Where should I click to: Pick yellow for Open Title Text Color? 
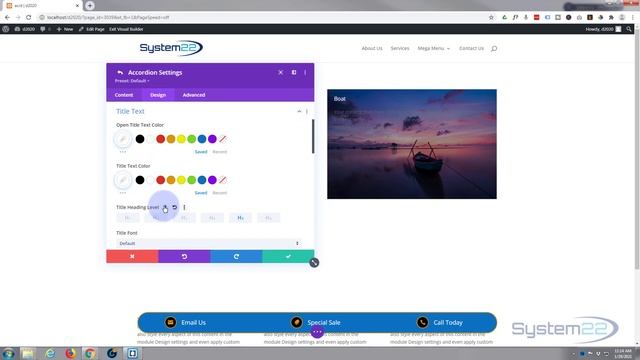(x=181, y=139)
